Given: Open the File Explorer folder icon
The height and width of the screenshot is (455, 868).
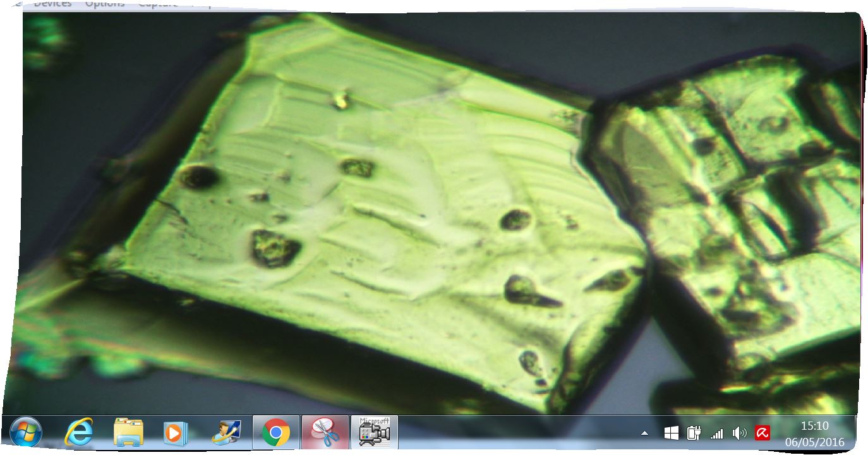Looking at the screenshot, I should pos(128,433).
